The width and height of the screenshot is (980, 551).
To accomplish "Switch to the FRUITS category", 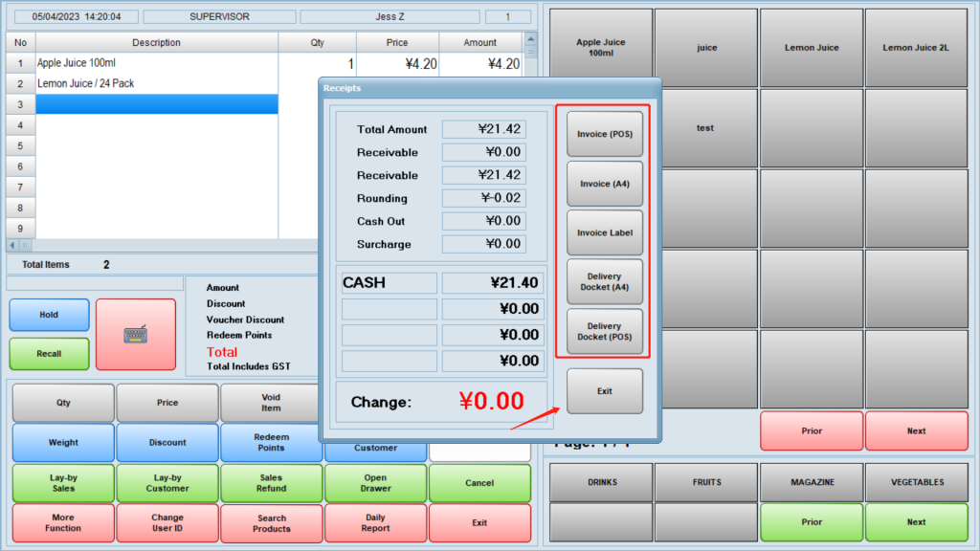I will (706, 482).
